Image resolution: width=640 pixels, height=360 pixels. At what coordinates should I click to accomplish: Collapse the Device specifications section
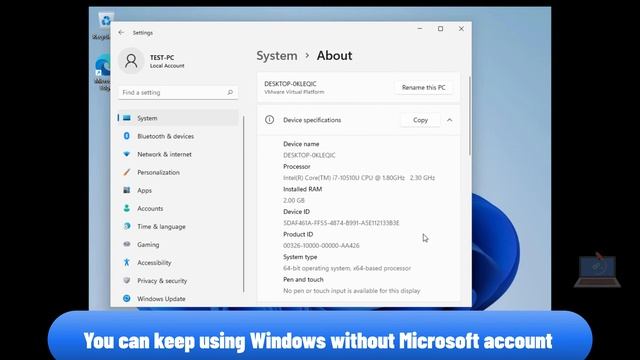pos(449,120)
